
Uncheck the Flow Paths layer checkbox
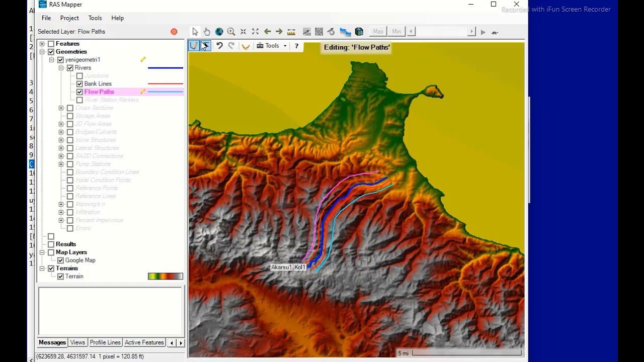point(79,92)
